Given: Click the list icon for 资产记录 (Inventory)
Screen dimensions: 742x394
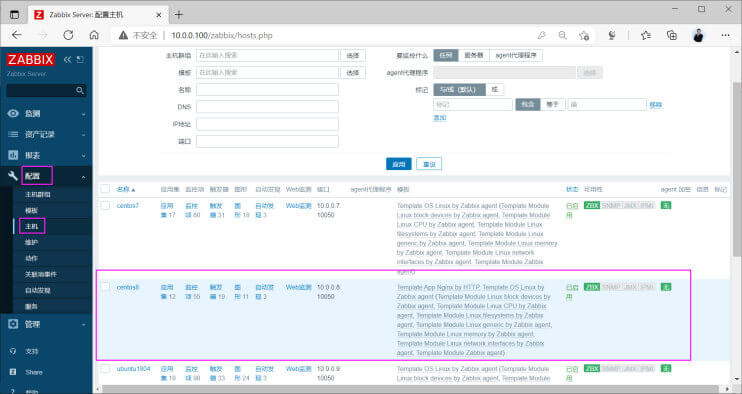Looking at the screenshot, I should pos(13,134).
